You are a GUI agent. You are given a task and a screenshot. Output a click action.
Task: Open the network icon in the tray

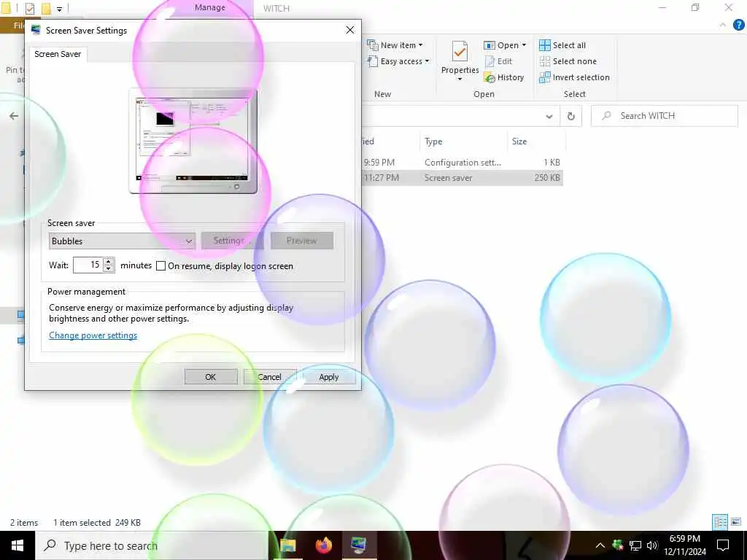point(635,545)
